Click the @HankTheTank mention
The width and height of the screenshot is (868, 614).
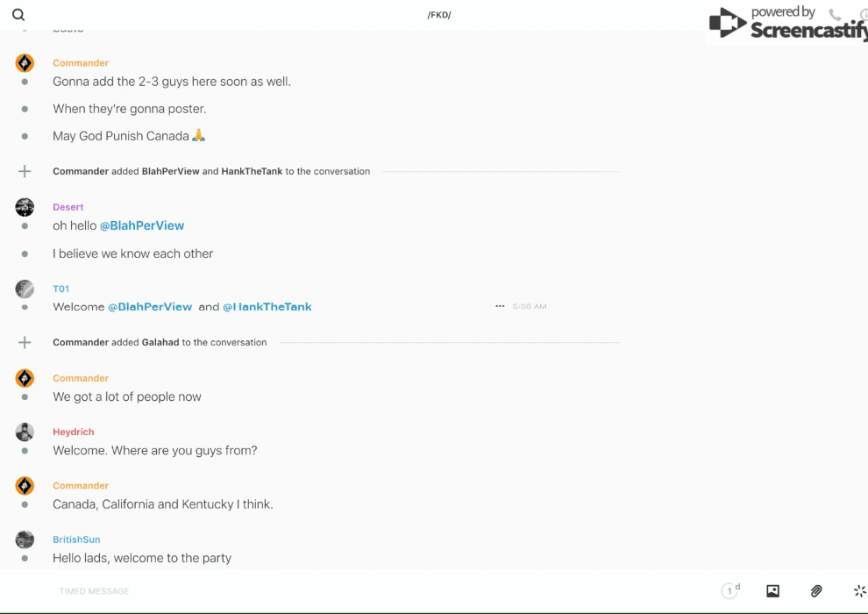(x=267, y=307)
